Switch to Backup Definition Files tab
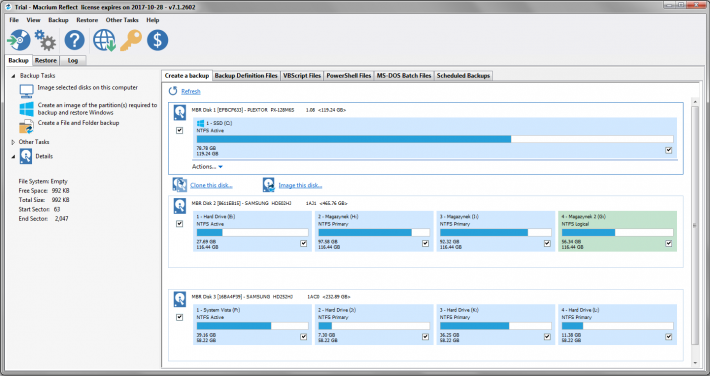 246,76
